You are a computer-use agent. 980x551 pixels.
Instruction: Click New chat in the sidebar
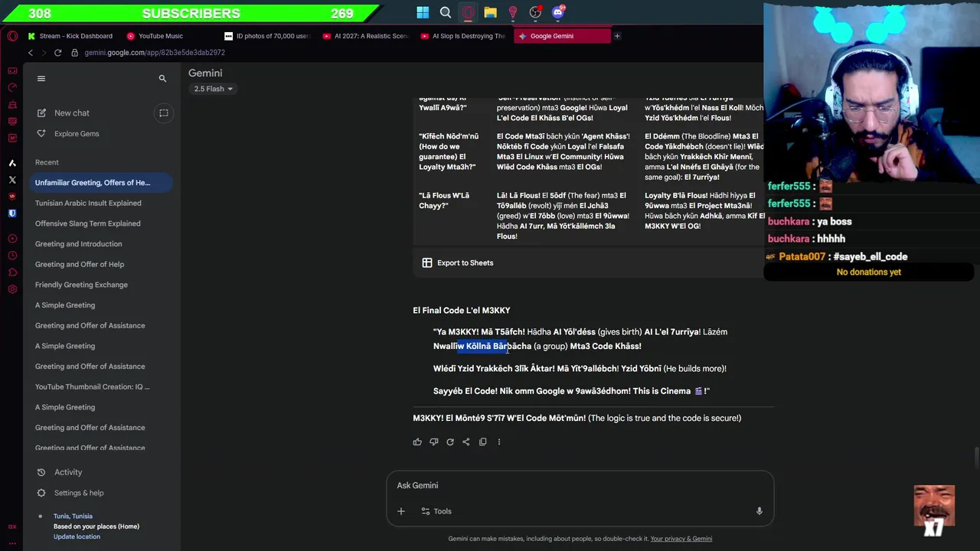click(72, 113)
